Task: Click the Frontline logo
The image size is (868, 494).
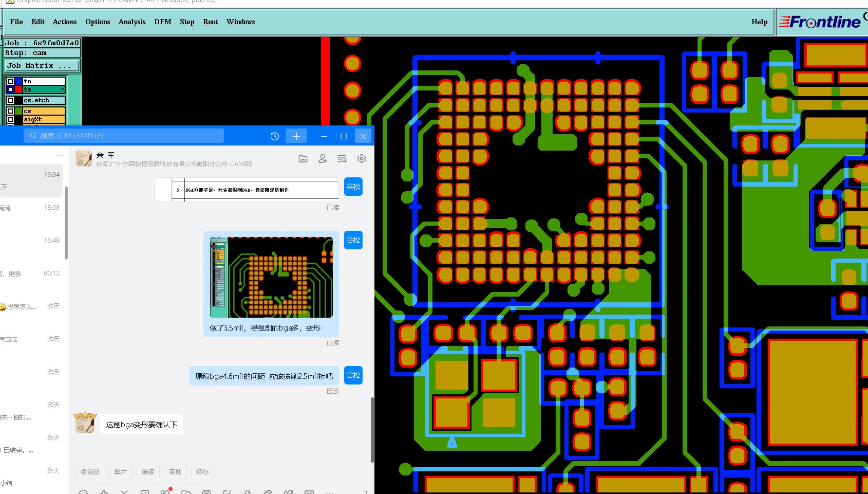Action: tap(820, 22)
